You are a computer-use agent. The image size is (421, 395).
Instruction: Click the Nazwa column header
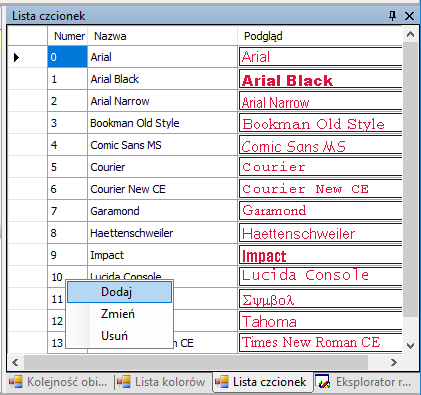coord(162,36)
